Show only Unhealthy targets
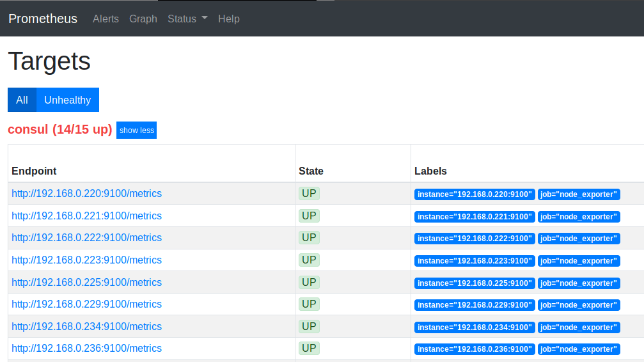644x362 pixels. (x=68, y=100)
